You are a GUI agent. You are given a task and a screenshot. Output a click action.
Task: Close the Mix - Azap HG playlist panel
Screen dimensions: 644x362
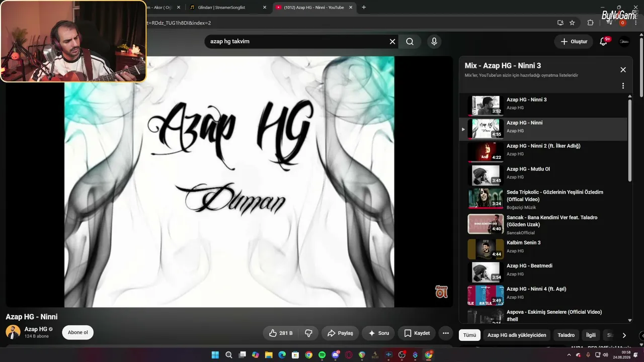(x=623, y=70)
